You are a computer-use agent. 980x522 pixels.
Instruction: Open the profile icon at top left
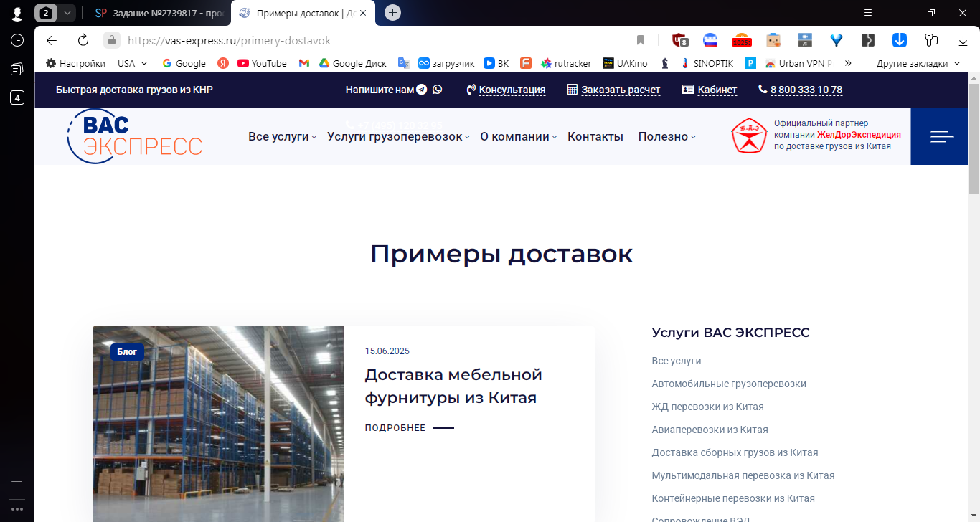(17, 13)
